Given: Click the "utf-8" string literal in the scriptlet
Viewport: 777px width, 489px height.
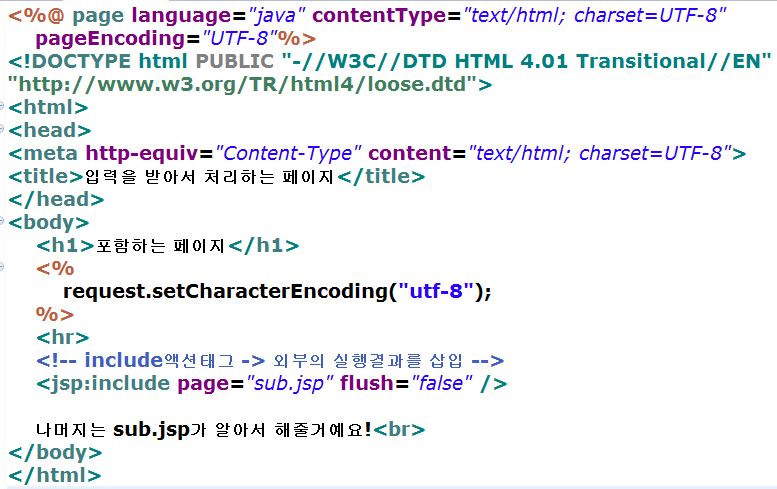Looking at the screenshot, I should 436,291.
